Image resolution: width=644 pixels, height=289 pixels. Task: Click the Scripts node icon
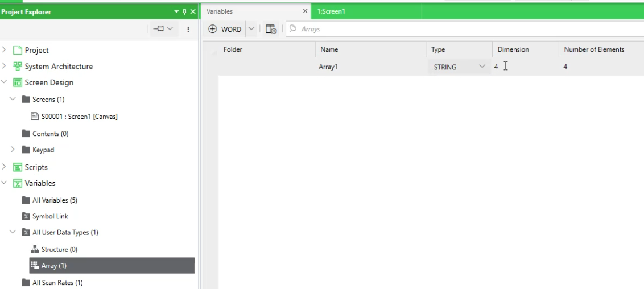pos(17,167)
